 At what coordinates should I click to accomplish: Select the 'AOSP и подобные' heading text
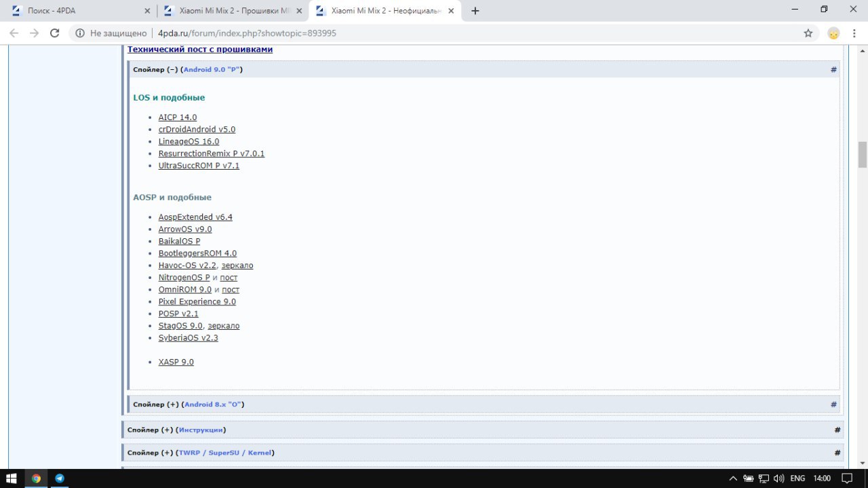[172, 198]
